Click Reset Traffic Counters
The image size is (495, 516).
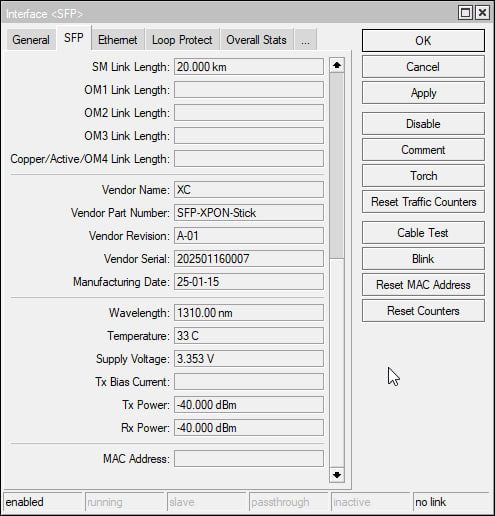coord(423,202)
